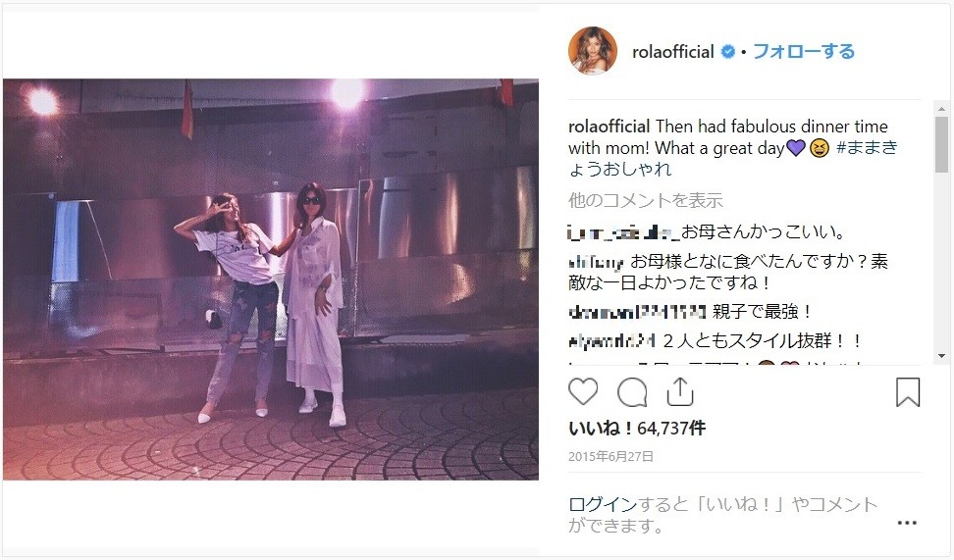Click rolaofficial name in the caption
Viewport: 954px width, 560px height.
tap(609, 127)
